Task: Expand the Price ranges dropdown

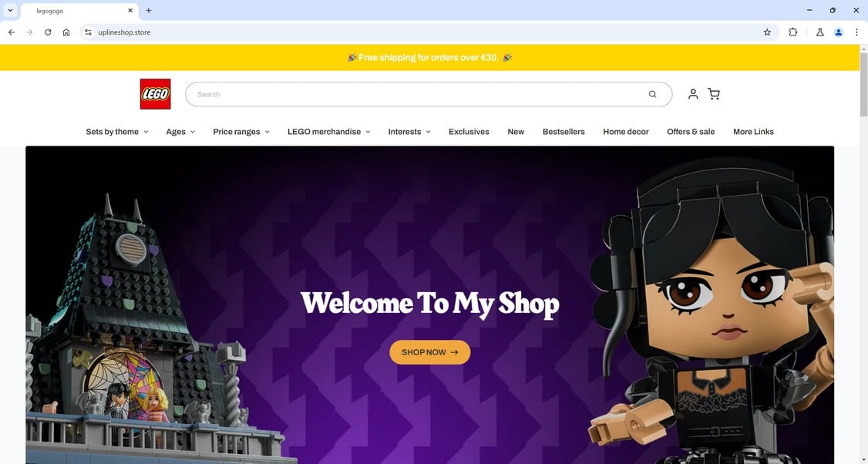Action: 241,132
